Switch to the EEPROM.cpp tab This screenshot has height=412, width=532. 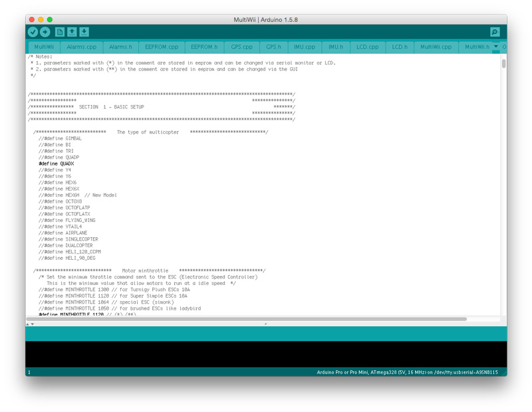162,47
